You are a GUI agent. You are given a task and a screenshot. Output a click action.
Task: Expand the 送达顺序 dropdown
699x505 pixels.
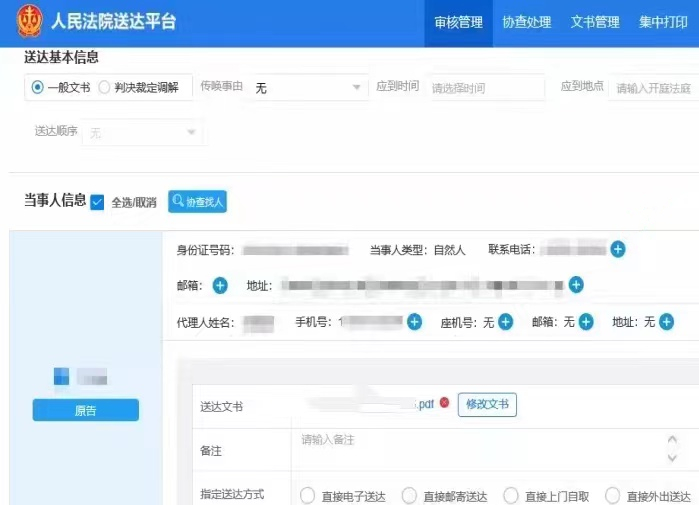(x=143, y=132)
